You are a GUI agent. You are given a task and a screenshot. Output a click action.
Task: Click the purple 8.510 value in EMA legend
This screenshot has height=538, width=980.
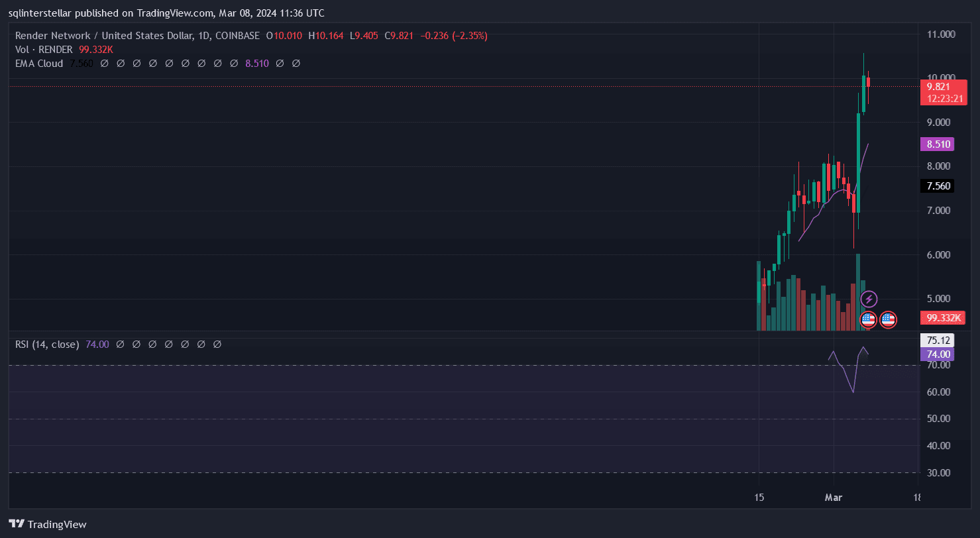(256, 64)
